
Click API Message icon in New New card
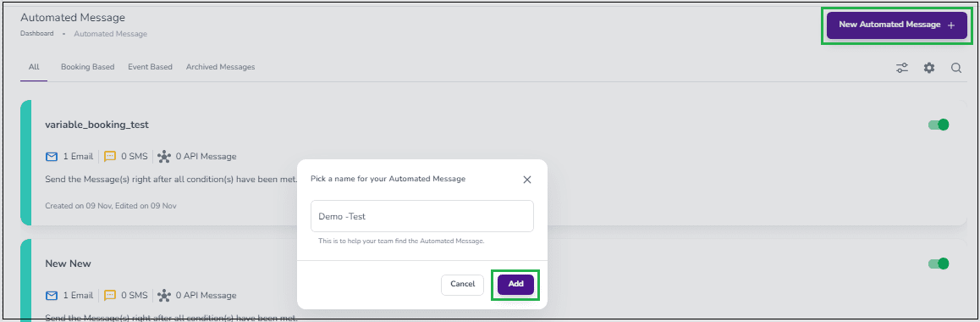[164, 295]
